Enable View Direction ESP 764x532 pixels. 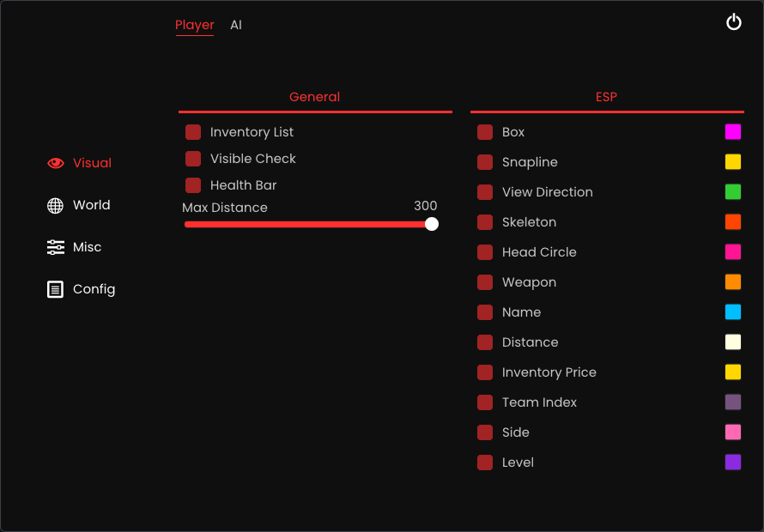coord(484,191)
